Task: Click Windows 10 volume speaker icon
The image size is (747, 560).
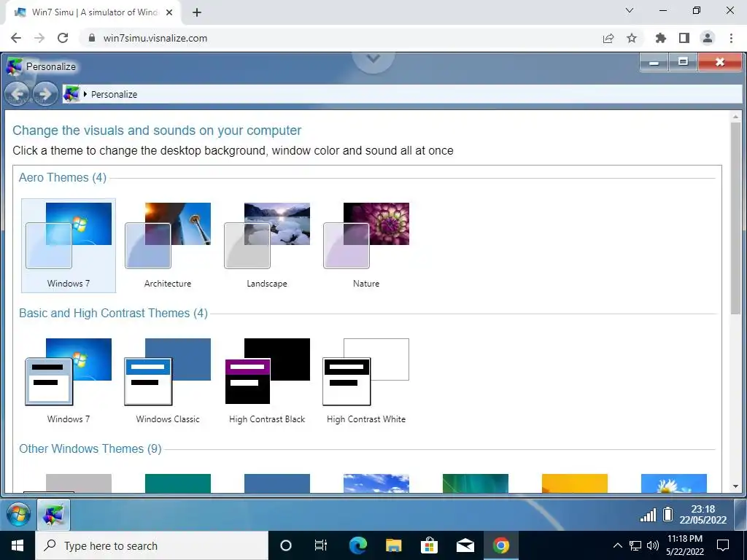Action: click(x=653, y=545)
